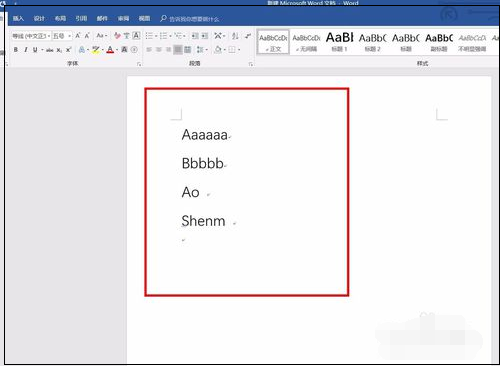The height and width of the screenshot is (366, 502).
Task: Select distributed alignment button
Action: coord(188,50)
